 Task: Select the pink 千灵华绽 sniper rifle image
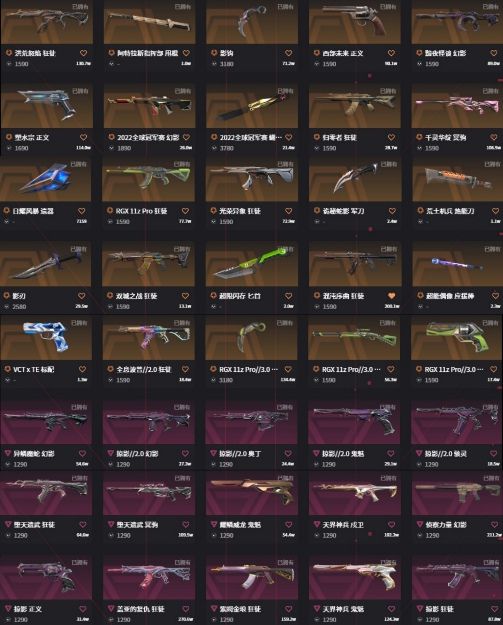point(457,105)
